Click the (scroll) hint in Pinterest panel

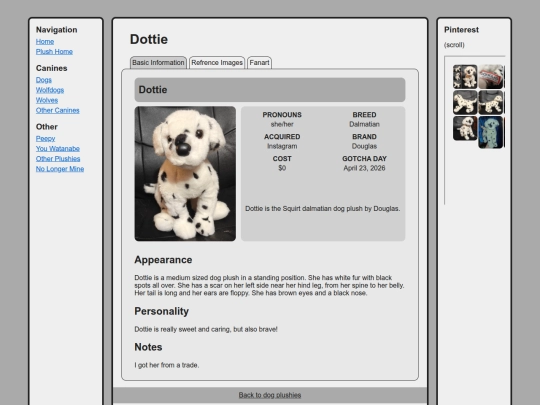pyautogui.click(x=454, y=45)
